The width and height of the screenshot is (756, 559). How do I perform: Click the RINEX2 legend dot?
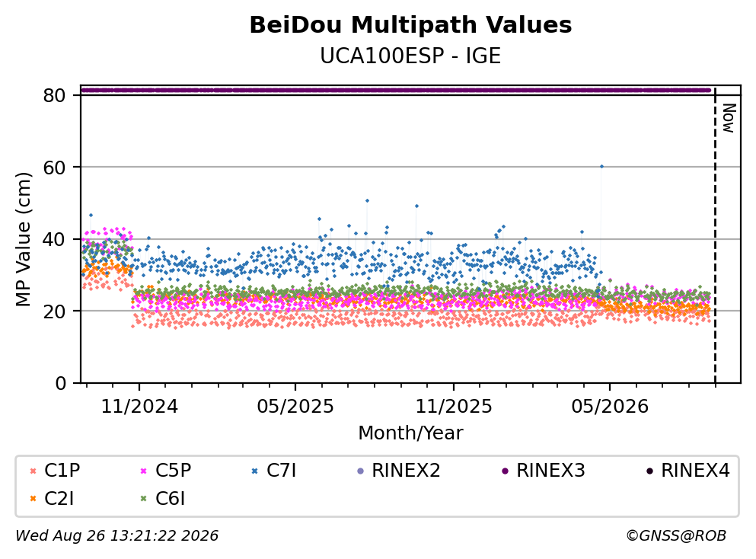pos(360,471)
